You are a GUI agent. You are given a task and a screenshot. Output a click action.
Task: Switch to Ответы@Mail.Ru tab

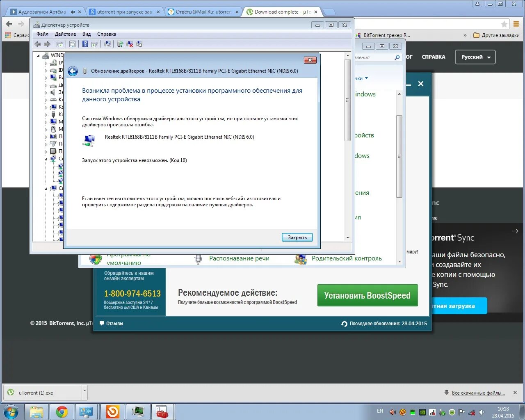[x=203, y=12]
